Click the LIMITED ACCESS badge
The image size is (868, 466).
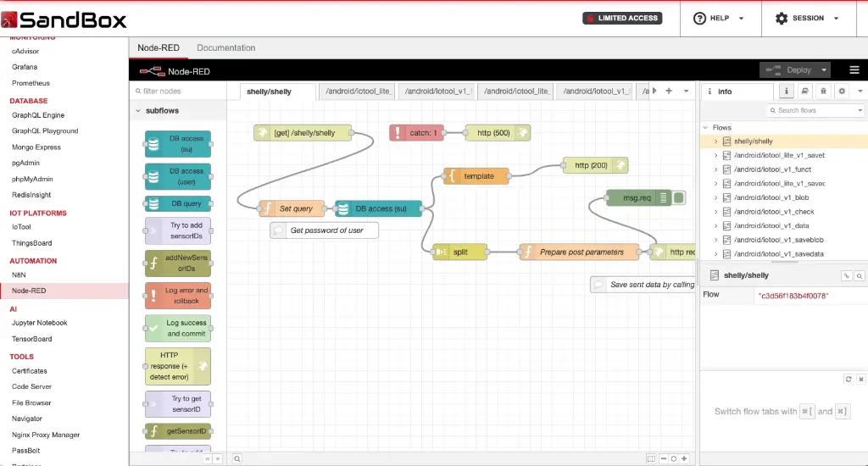tap(622, 19)
